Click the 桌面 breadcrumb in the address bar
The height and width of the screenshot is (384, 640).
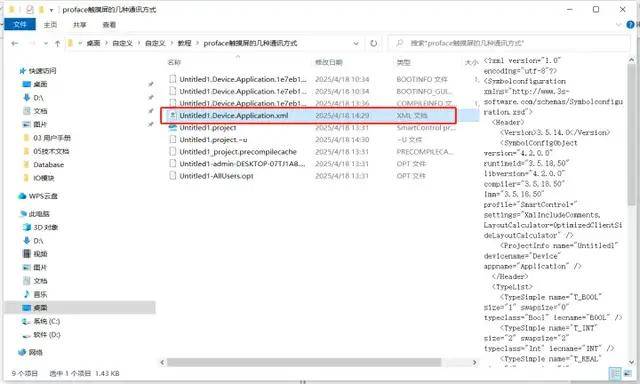[x=93, y=43]
